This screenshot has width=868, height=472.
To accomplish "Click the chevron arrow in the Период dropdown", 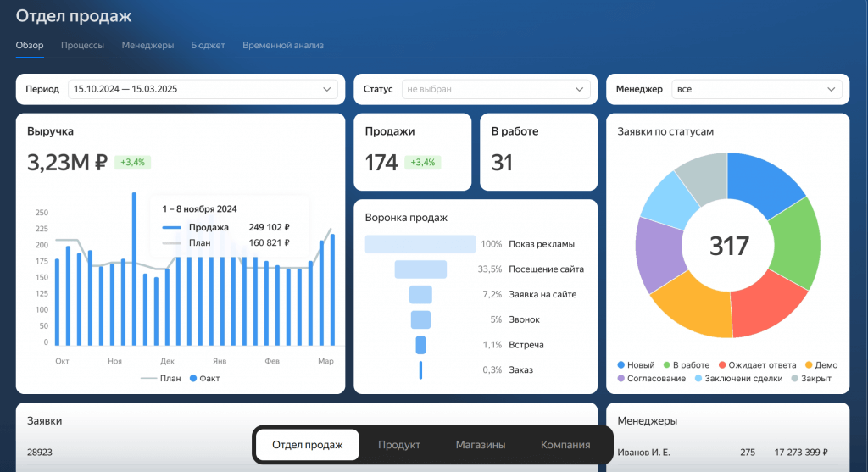I will click(x=328, y=89).
